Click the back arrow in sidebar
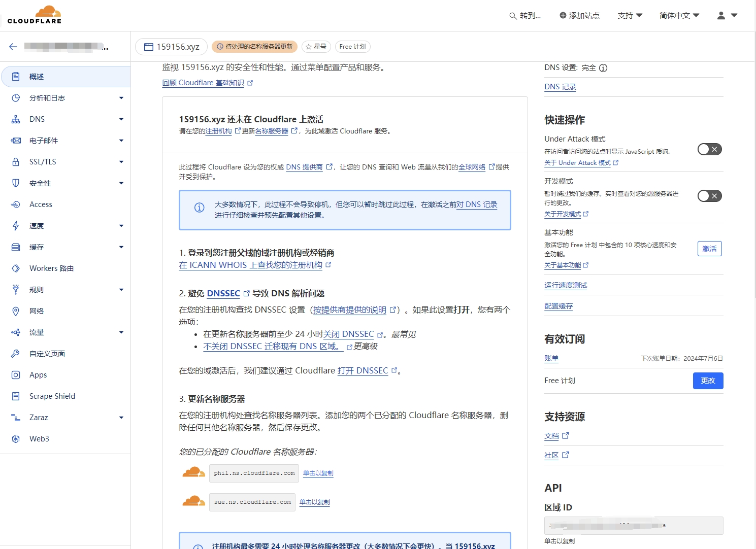The width and height of the screenshot is (756, 549). pos(13,47)
